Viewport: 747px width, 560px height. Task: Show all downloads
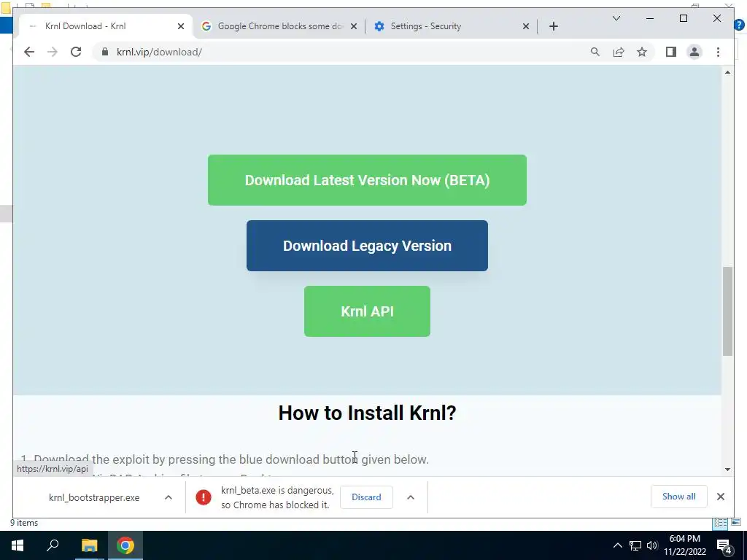pos(678,497)
